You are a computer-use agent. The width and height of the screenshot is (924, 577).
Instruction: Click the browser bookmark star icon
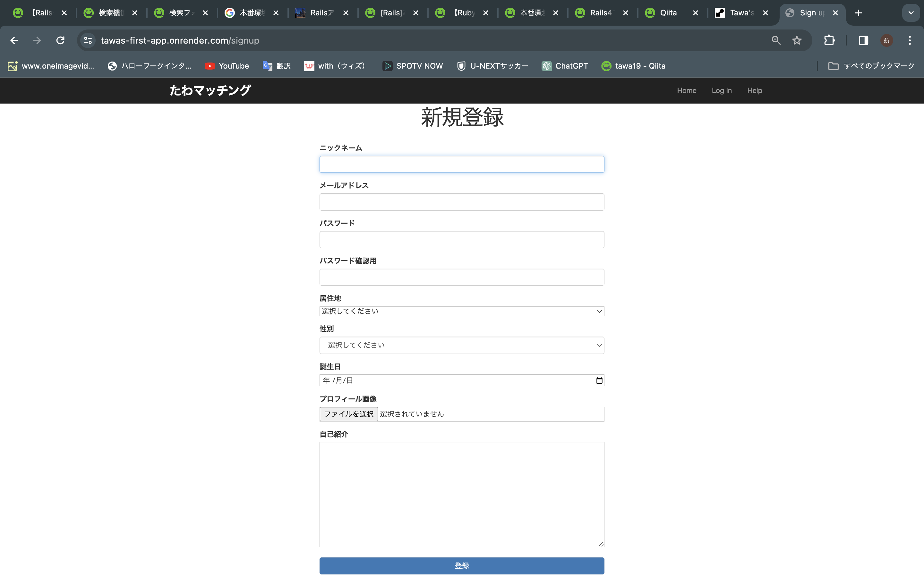pyautogui.click(x=798, y=40)
